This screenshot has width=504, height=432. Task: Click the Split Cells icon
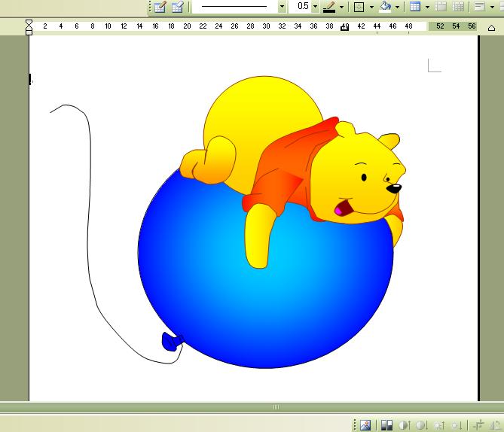pos(457,7)
